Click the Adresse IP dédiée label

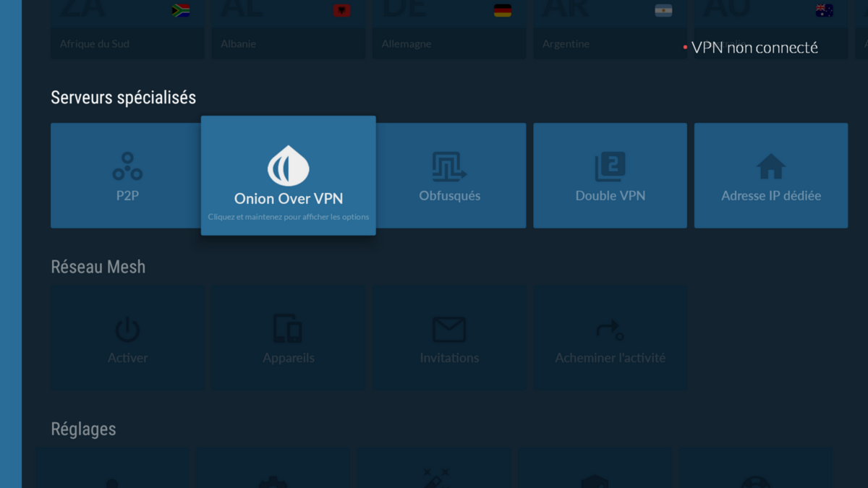coord(771,196)
